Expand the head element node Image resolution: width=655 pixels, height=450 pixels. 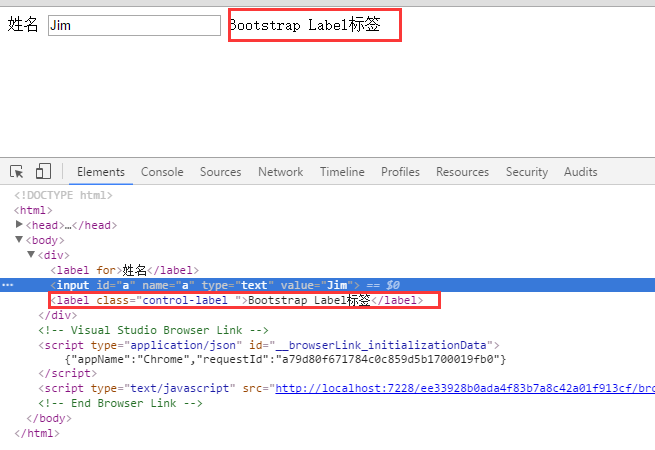coord(19,225)
